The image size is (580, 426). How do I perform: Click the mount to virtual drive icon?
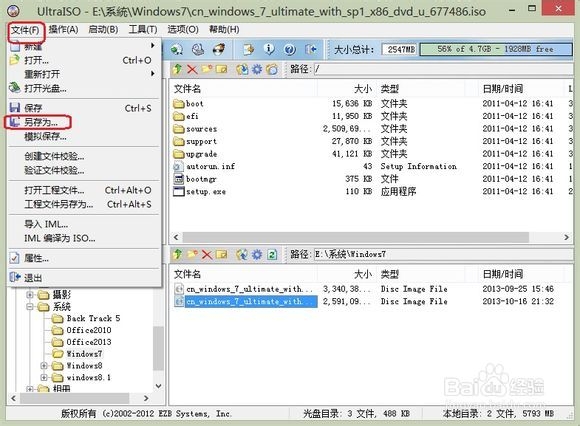[198, 49]
